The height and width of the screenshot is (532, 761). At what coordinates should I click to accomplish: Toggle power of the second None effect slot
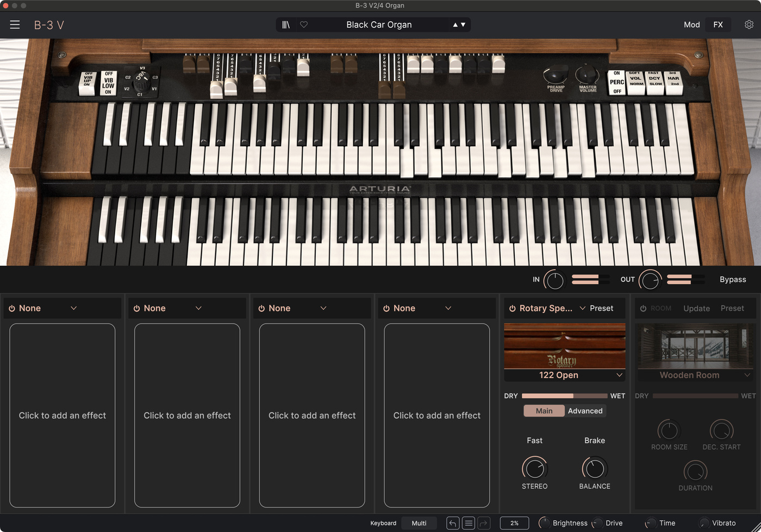point(137,308)
